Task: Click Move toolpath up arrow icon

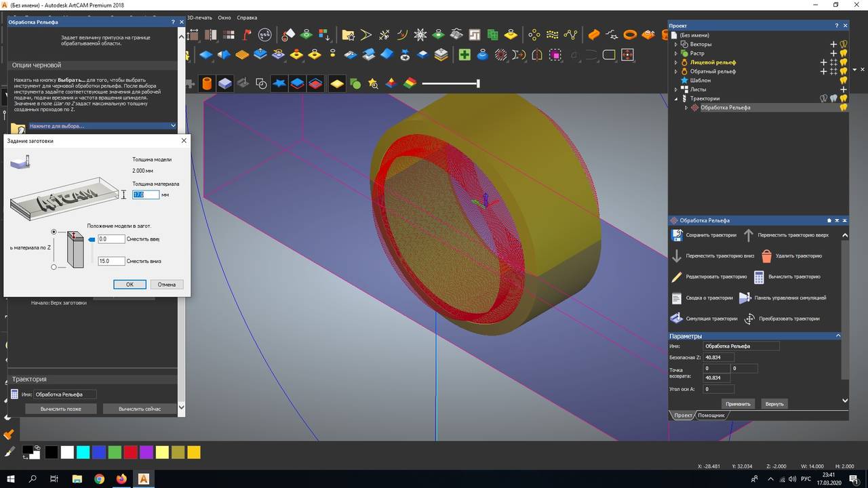Action: point(749,235)
